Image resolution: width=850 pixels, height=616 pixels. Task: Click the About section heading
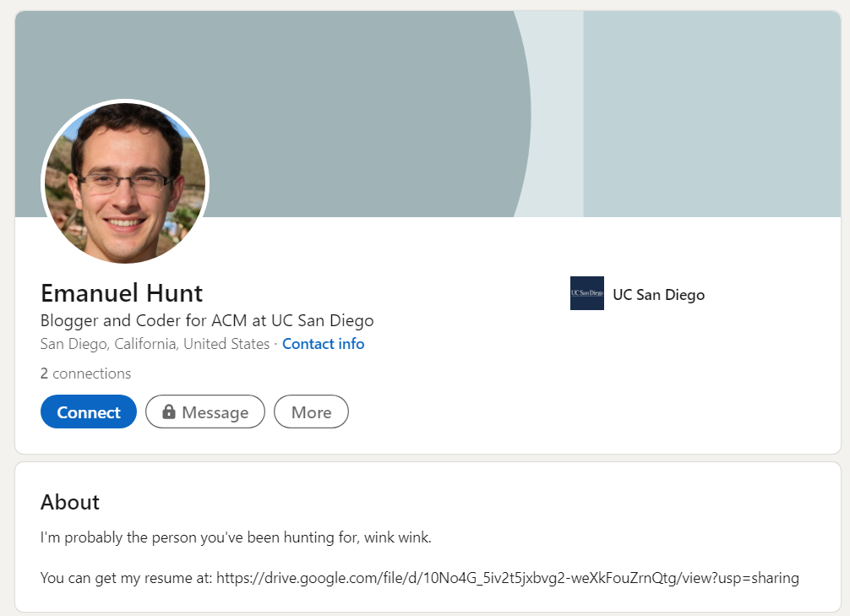click(70, 502)
